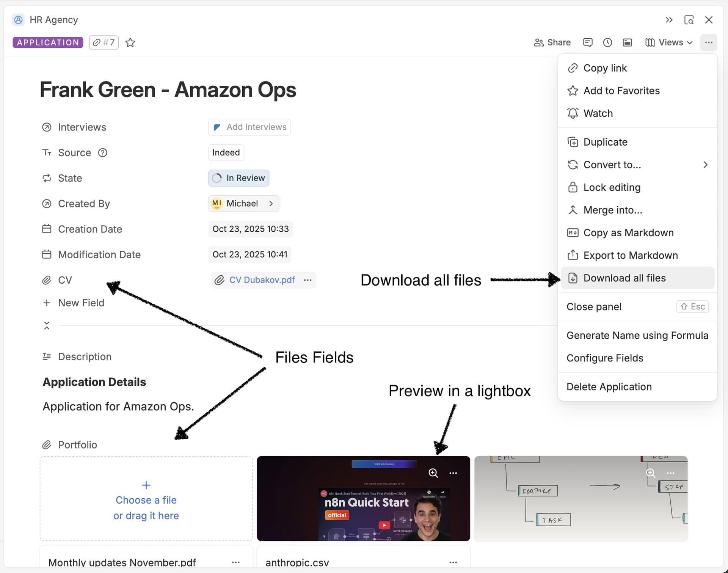Select Duplicate from the context menu
Screen dimensions: 728x573
pyautogui.click(x=605, y=142)
